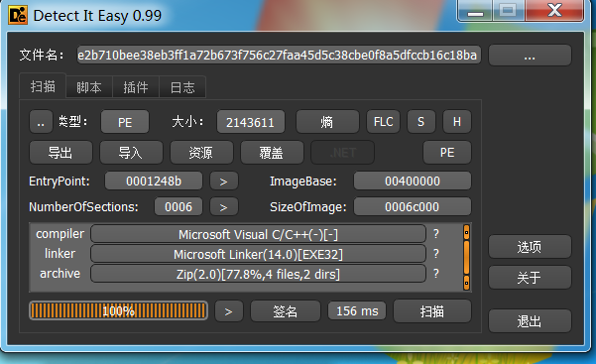Open the 关于 about button
This screenshot has width=596, height=364.
point(530,278)
